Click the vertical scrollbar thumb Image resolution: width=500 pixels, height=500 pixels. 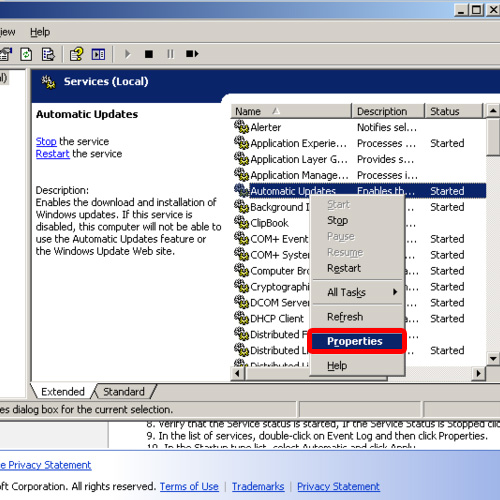pos(493,137)
